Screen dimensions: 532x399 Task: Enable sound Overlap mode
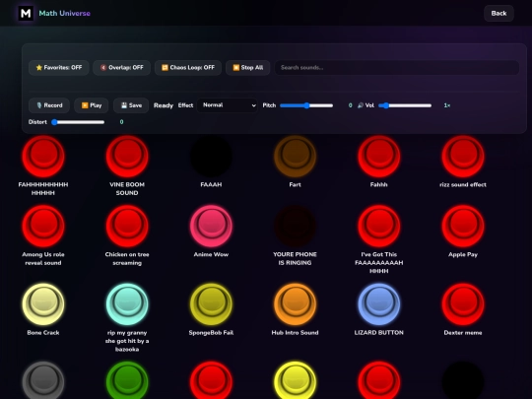(121, 68)
